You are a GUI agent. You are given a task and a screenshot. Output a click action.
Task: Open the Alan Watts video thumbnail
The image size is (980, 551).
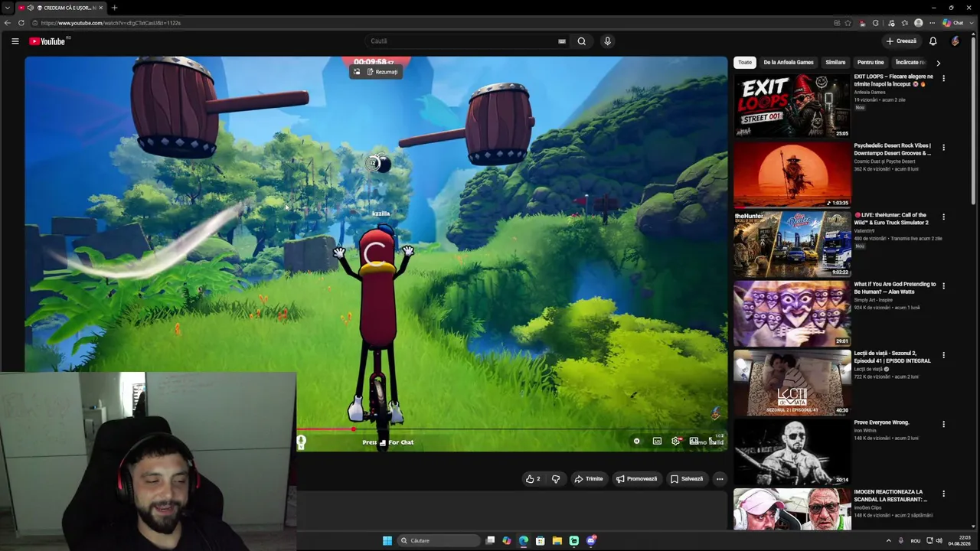click(792, 314)
